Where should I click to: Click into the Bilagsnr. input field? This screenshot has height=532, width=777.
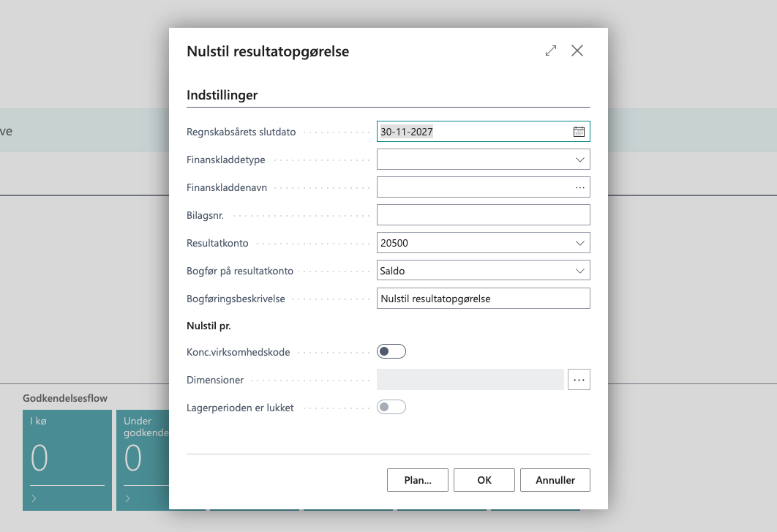tap(483, 215)
